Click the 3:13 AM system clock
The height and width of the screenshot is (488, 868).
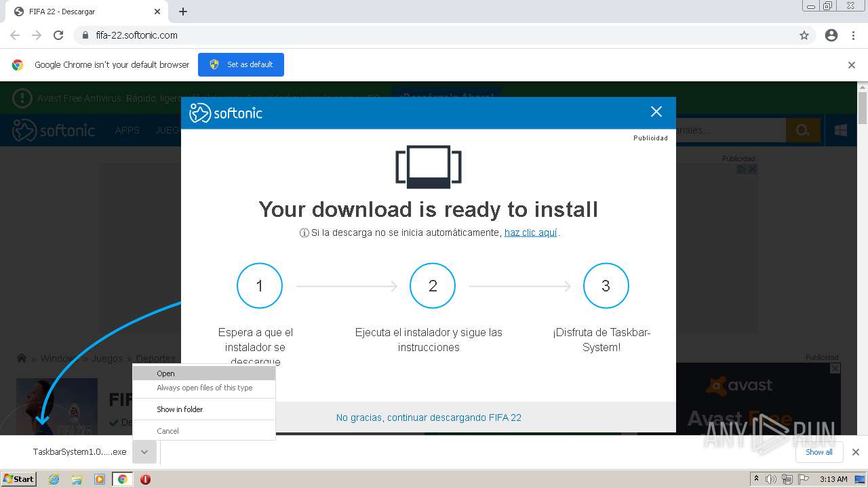833,479
